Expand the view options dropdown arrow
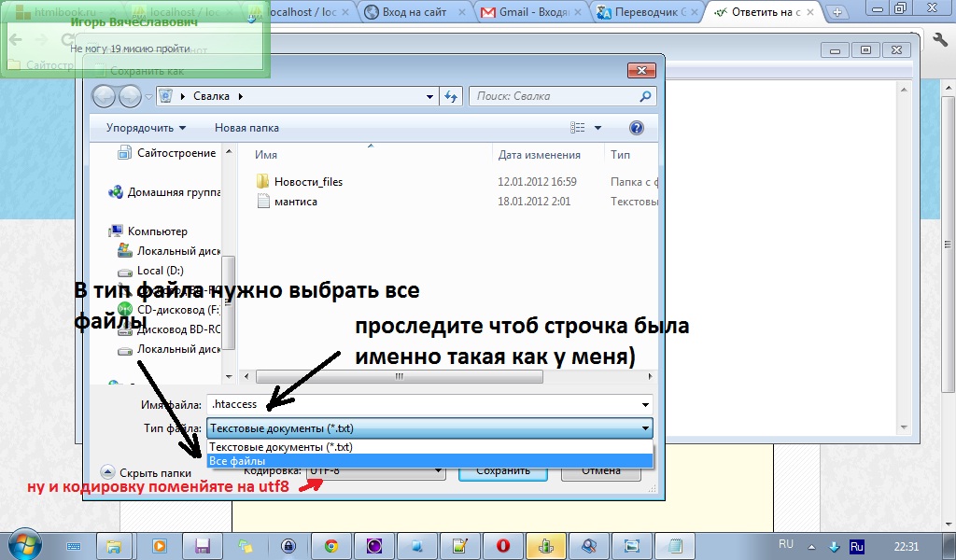 (x=597, y=127)
